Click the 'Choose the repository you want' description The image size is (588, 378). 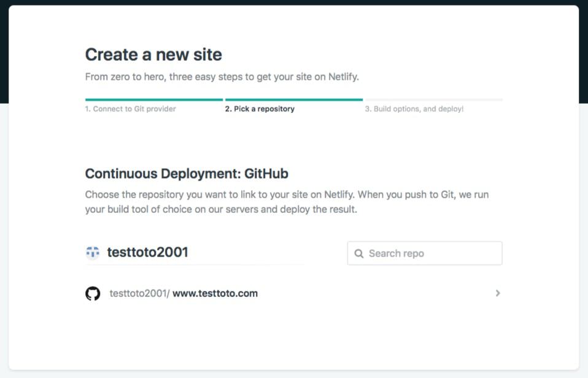287,202
